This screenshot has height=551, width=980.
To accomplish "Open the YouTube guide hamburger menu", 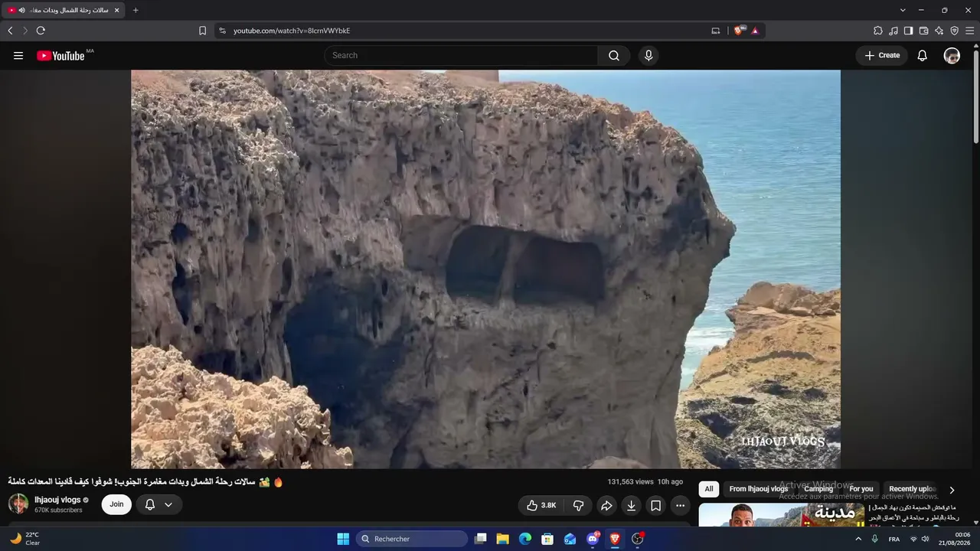I will (x=18, y=55).
